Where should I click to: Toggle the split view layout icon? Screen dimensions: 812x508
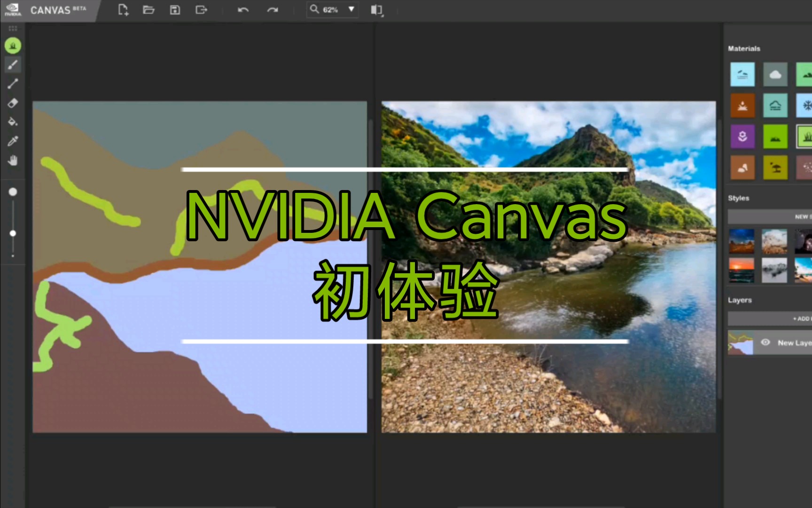click(x=377, y=10)
